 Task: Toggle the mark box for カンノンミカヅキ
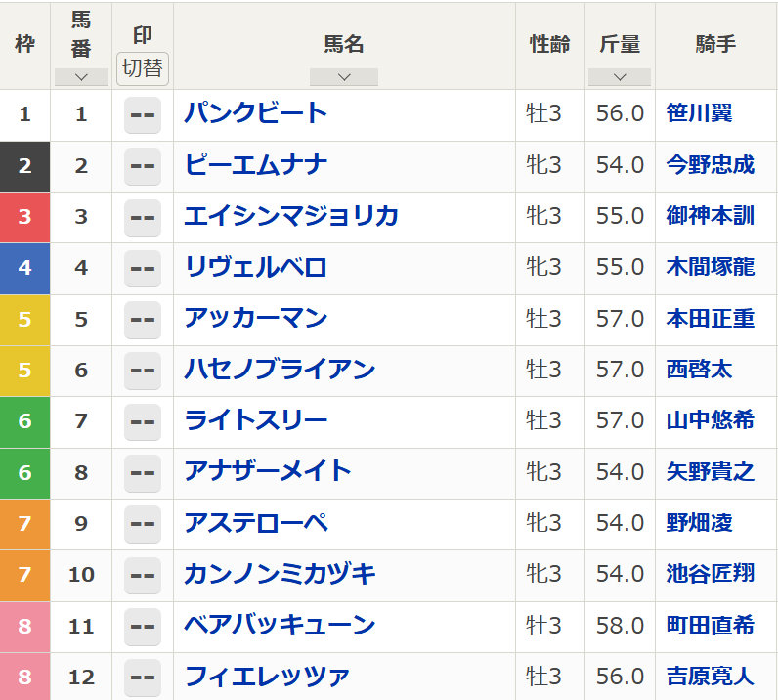pos(143,576)
